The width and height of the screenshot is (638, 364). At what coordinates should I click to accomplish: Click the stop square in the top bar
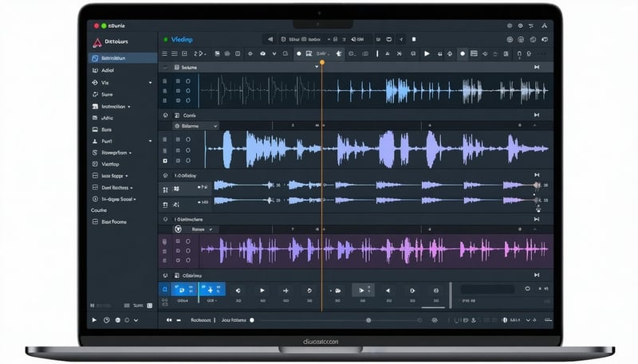(x=414, y=39)
